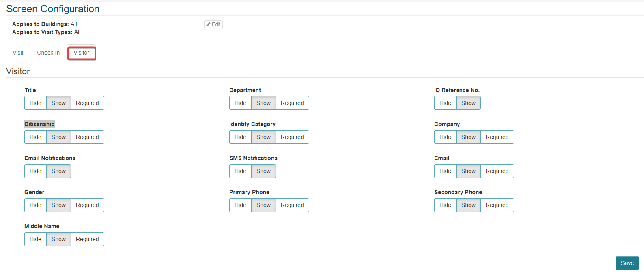Click the highlighted Citizenship label
The width and height of the screenshot is (644, 276).
point(39,124)
